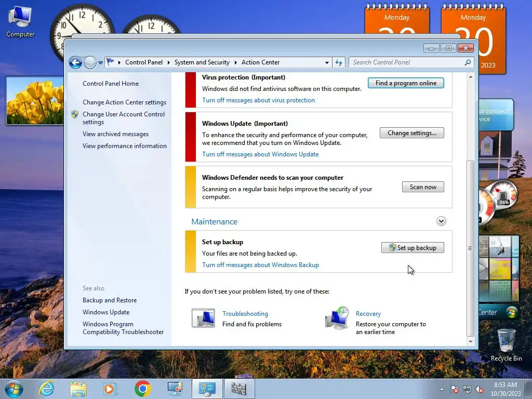532x399 pixels.
Task: Click Scan now for Windows Defender
Action: tap(423, 187)
